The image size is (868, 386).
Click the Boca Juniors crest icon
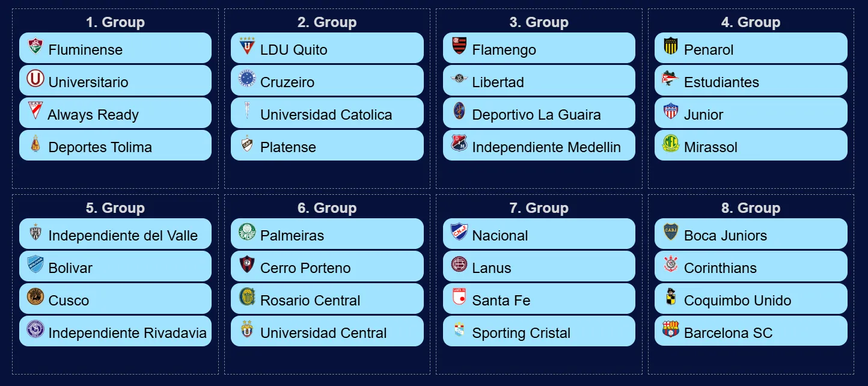click(x=671, y=232)
